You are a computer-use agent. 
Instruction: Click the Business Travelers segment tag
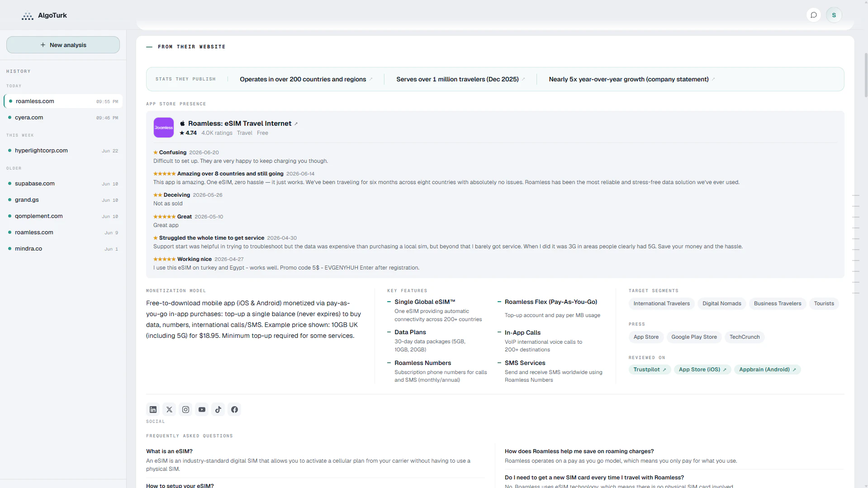coord(777,303)
